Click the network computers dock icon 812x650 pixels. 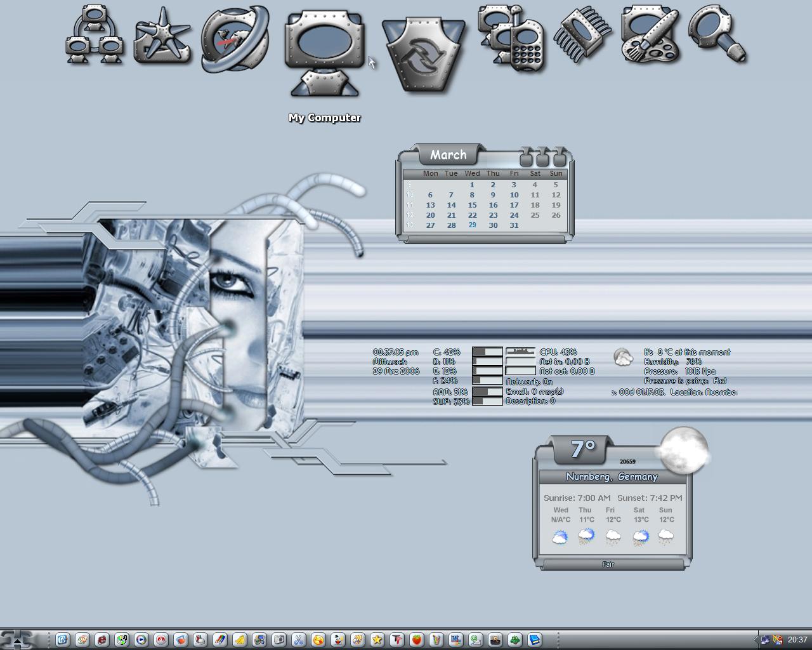pyautogui.click(x=95, y=34)
